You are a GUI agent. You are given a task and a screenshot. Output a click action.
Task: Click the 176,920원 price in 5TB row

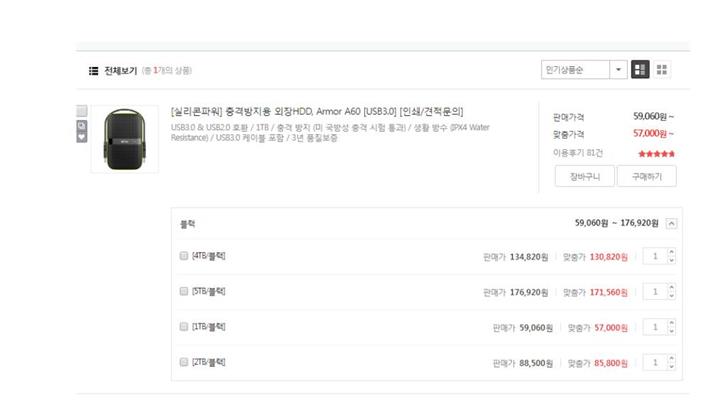[529, 293]
